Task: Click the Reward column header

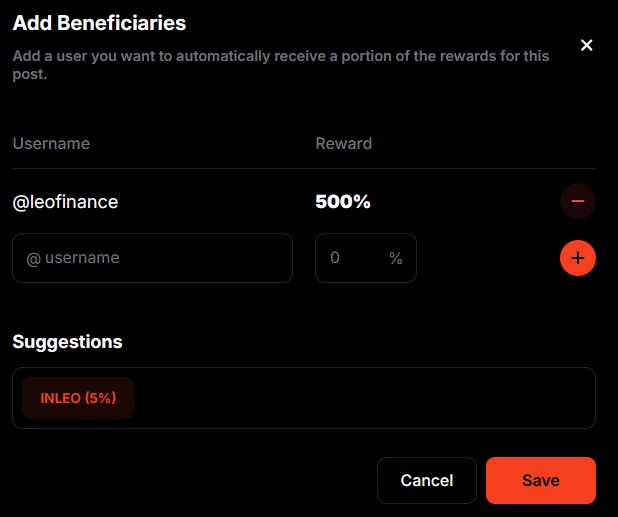Action: [344, 143]
